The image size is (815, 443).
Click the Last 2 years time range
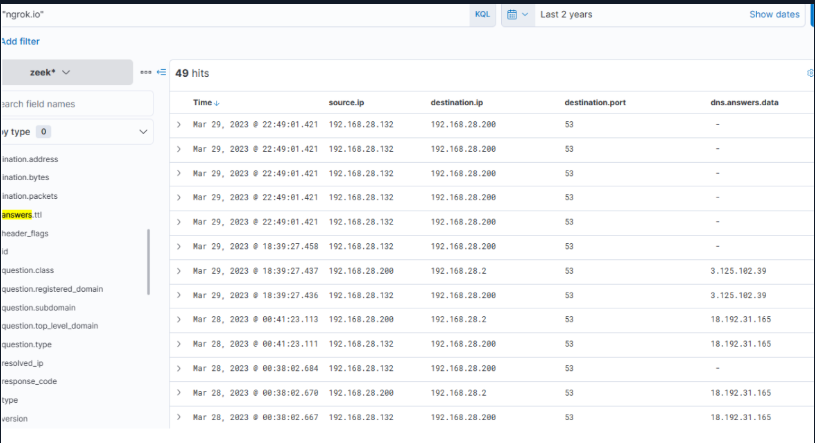566,15
